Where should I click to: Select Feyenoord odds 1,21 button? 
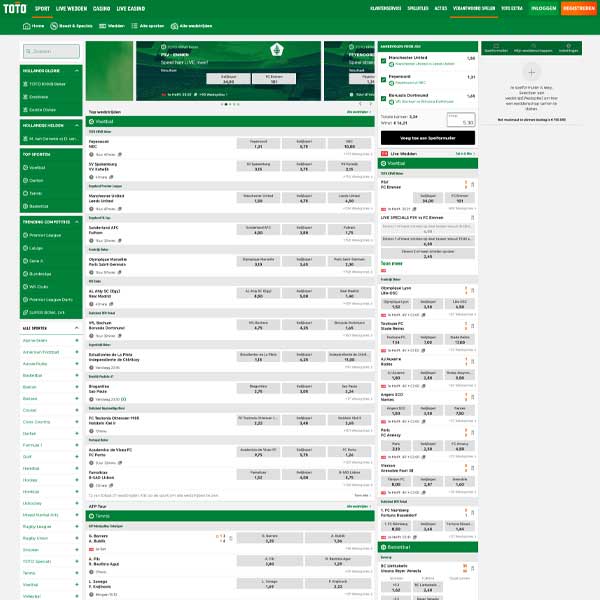[x=258, y=144]
